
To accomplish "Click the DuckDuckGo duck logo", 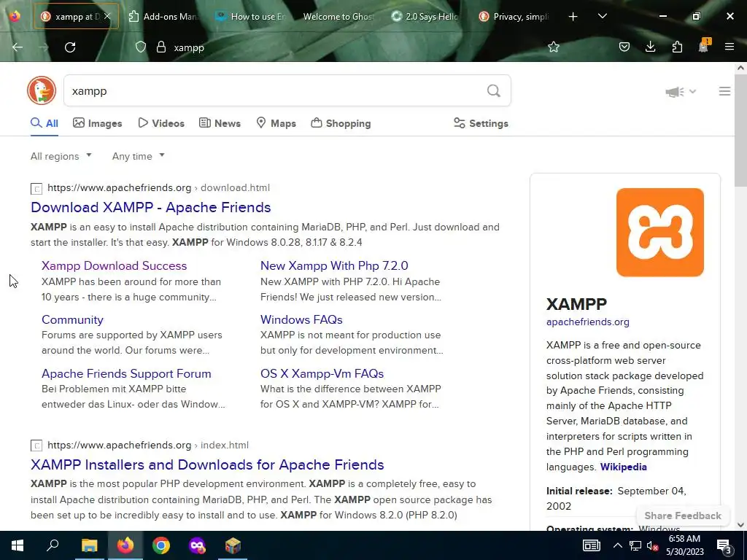I will click(42, 90).
